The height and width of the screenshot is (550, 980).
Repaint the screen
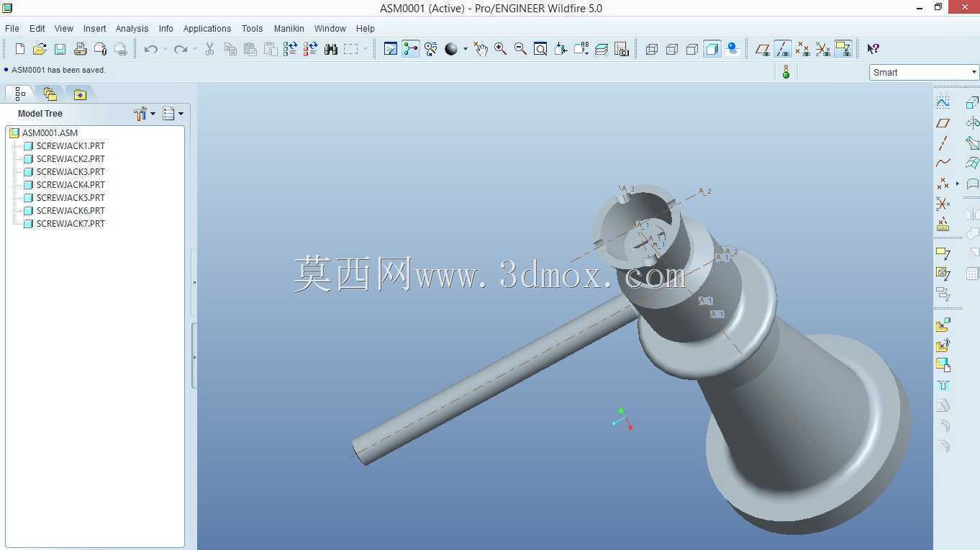[x=391, y=49]
